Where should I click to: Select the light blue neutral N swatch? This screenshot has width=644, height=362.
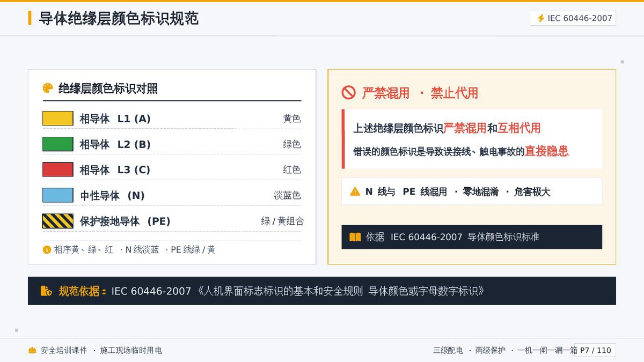click(57, 195)
